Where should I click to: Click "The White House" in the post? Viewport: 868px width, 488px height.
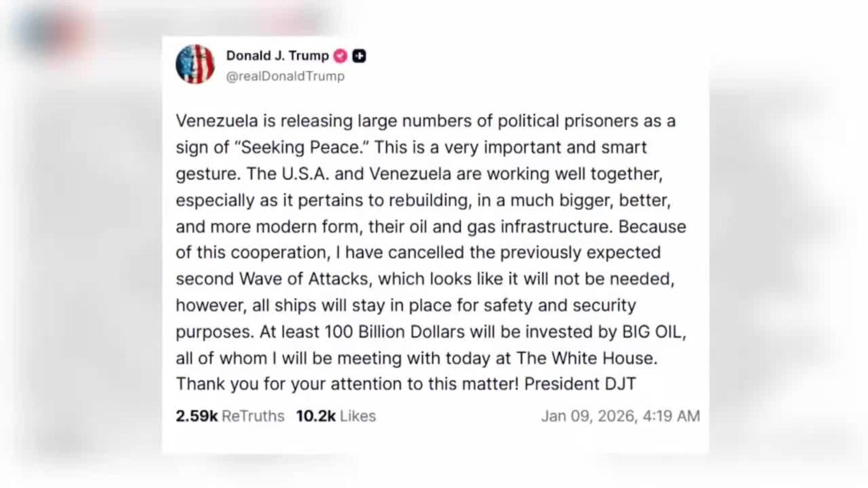pyautogui.click(x=586, y=358)
